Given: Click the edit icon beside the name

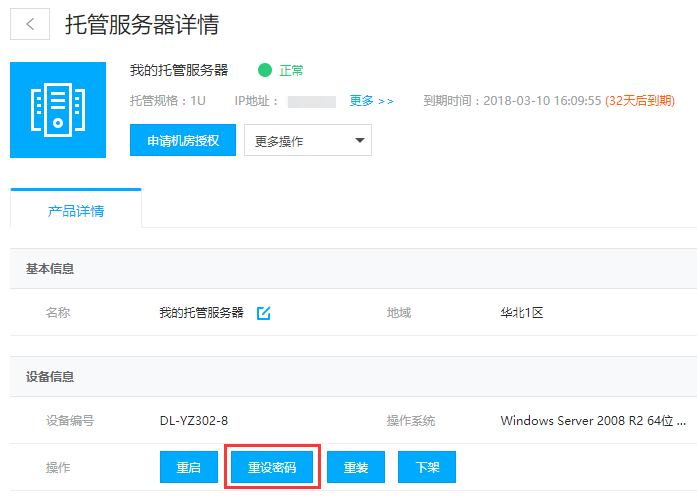Looking at the screenshot, I should click(264, 313).
